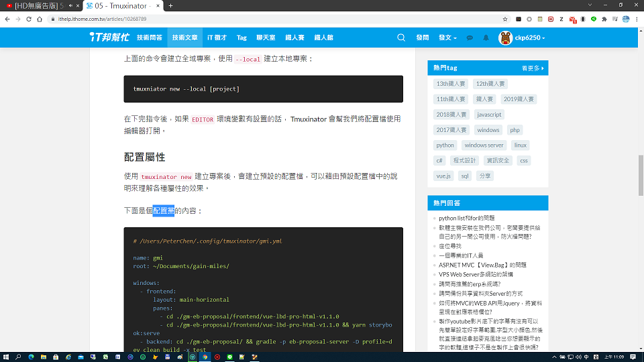Open '請問有推薦的erp系統嗎?' question

click(x=470, y=284)
